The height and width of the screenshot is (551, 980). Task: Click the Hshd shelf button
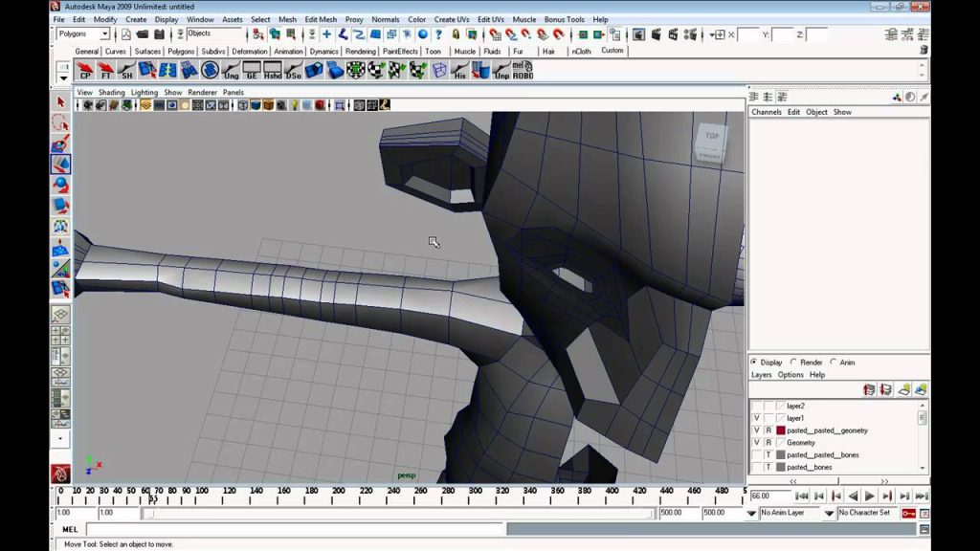pos(273,70)
